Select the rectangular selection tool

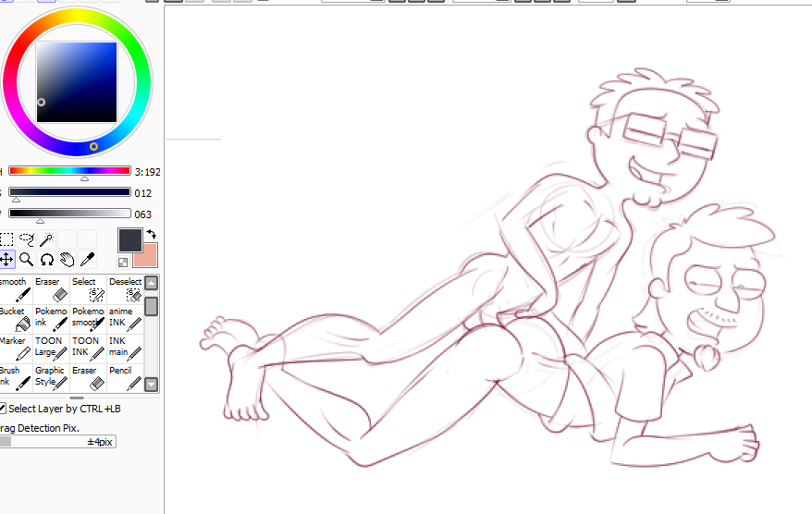point(6,239)
